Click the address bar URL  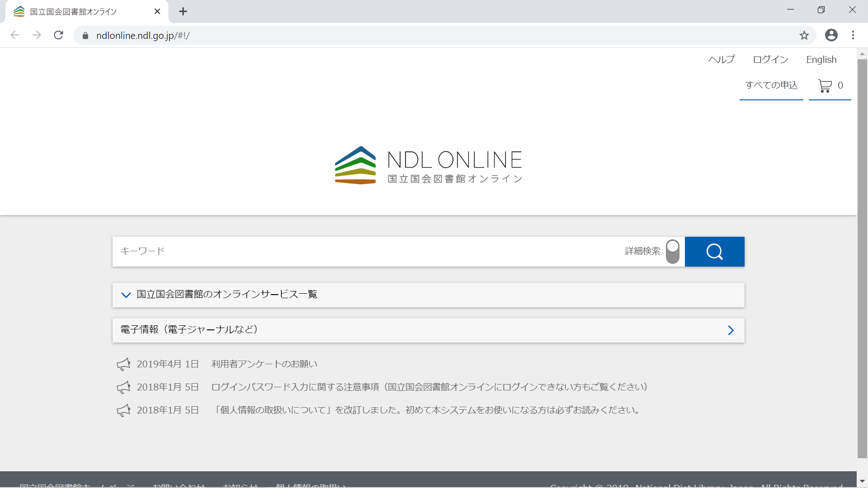coord(143,35)
